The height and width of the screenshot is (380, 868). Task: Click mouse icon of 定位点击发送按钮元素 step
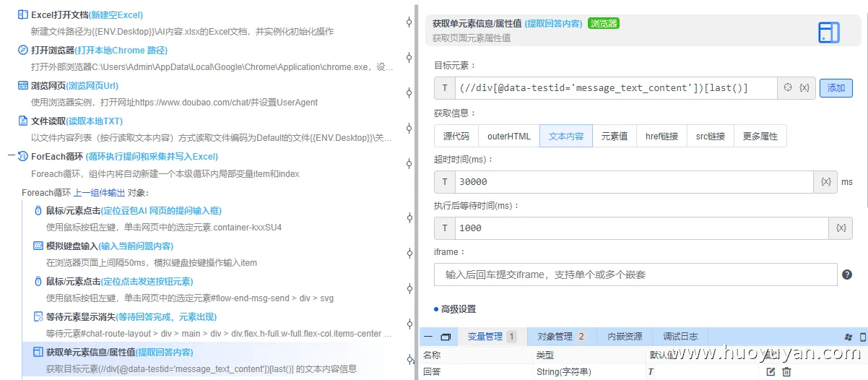(38, 281)
